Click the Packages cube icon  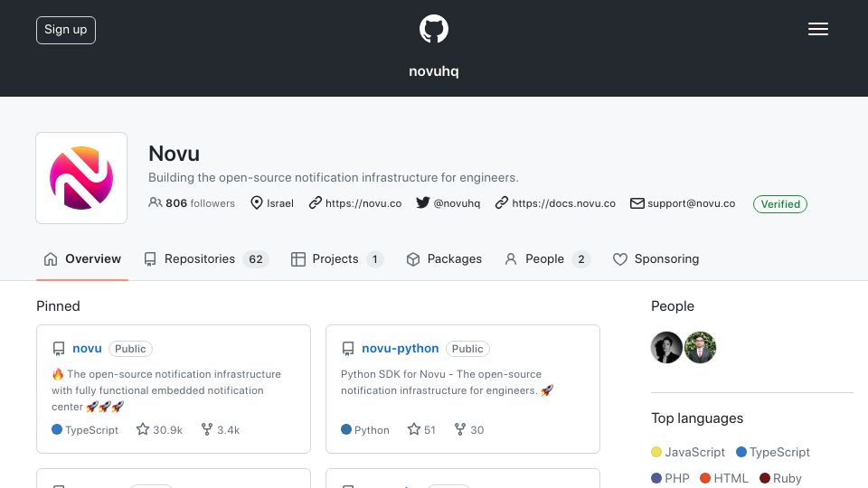tap(413, 259)
